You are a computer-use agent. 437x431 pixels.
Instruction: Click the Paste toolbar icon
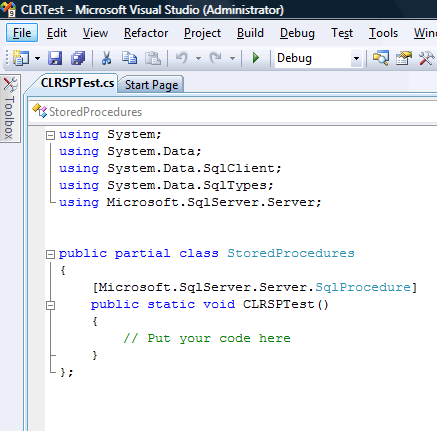153,58
